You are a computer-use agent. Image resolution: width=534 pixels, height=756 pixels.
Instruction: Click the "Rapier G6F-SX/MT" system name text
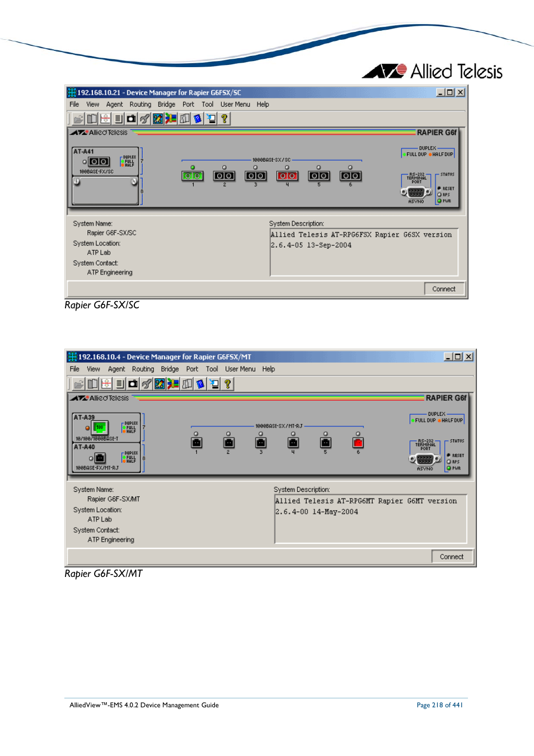click(114, 499)
